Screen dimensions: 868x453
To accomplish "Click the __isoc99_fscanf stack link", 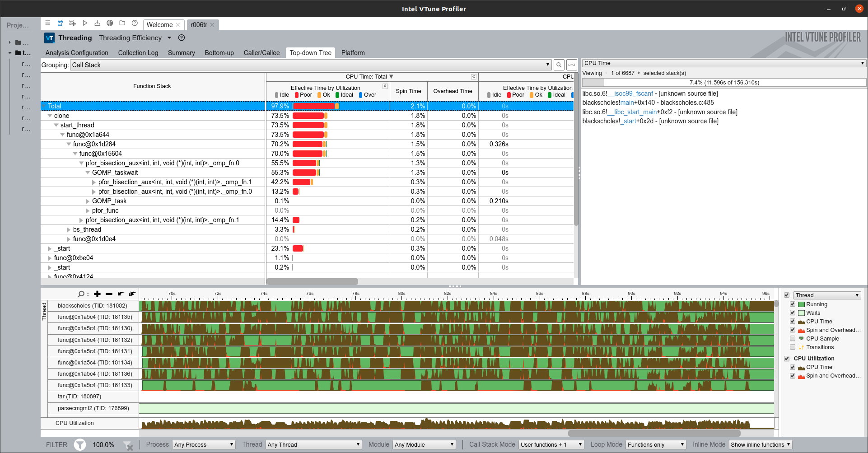I will [x=630, y=93].
